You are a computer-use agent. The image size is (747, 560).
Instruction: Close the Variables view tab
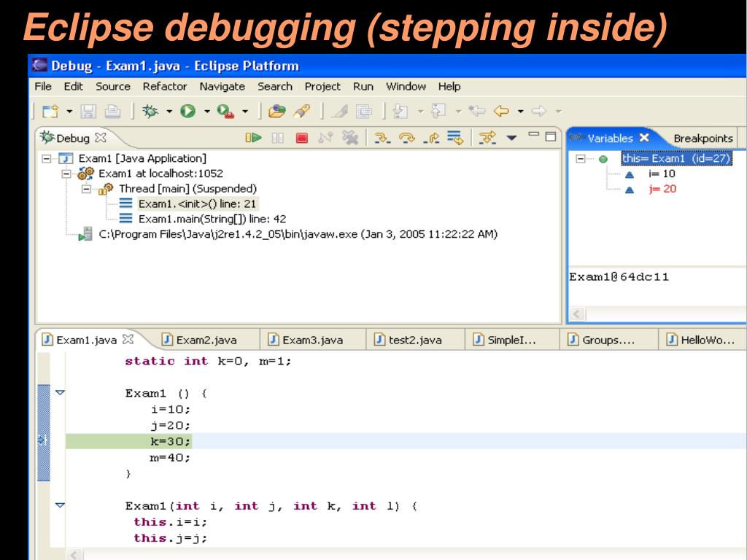coord(644,138)
